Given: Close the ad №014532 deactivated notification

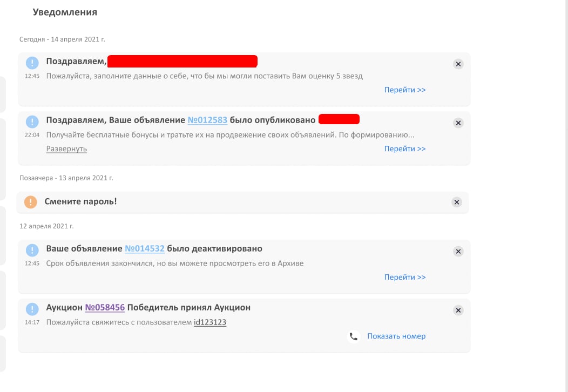Looking at the screenshot, I should pyautogui.click(x=458, y=252).
